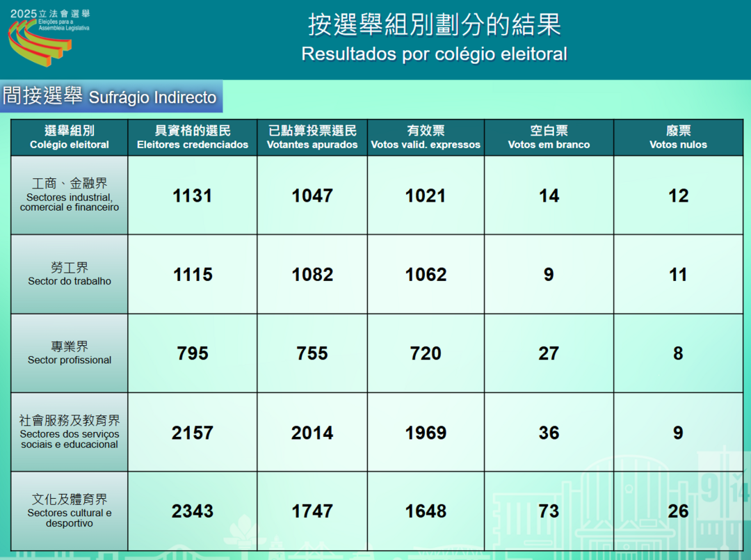
Task: Click the 2343 accredited voters cell
Action: (x=193, y=511)
